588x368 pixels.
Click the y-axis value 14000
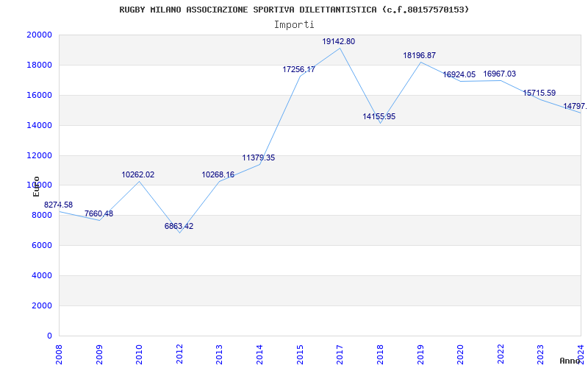tap(39, 125)
